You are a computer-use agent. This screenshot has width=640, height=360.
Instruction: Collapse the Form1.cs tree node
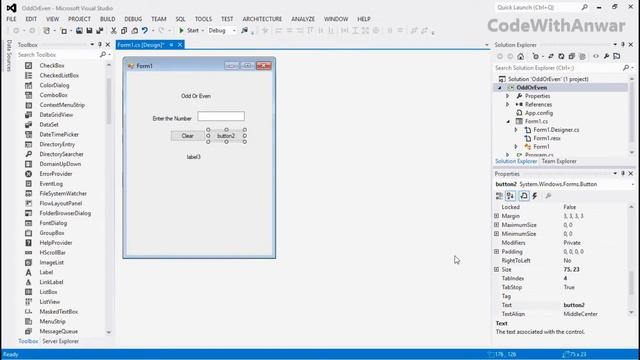508,121
